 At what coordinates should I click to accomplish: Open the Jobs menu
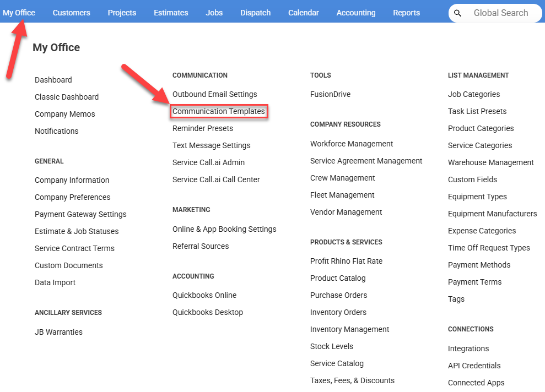214,13
